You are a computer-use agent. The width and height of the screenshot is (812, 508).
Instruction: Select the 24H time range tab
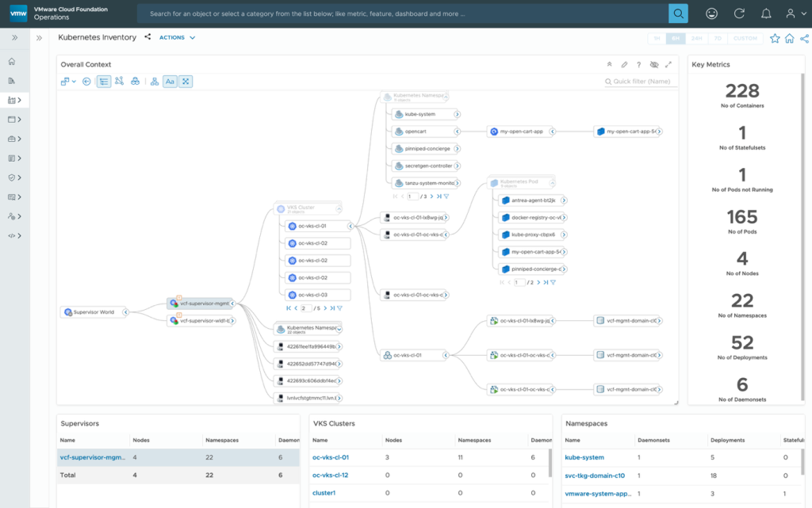696,38
